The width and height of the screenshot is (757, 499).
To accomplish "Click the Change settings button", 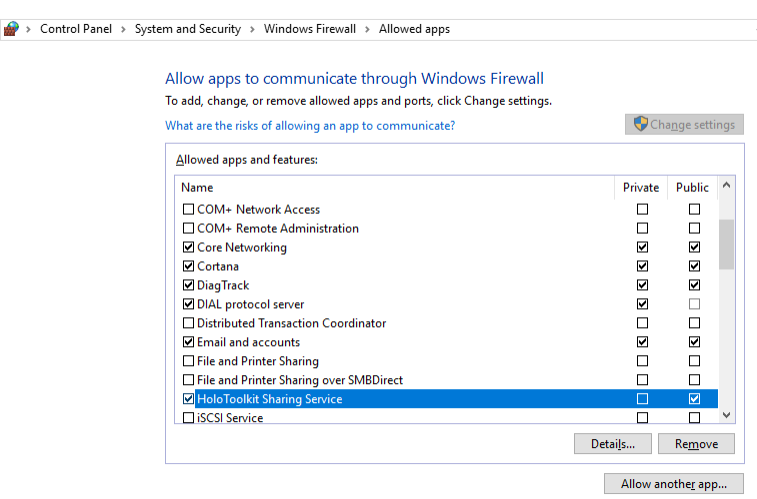I will tap(684, 125).
